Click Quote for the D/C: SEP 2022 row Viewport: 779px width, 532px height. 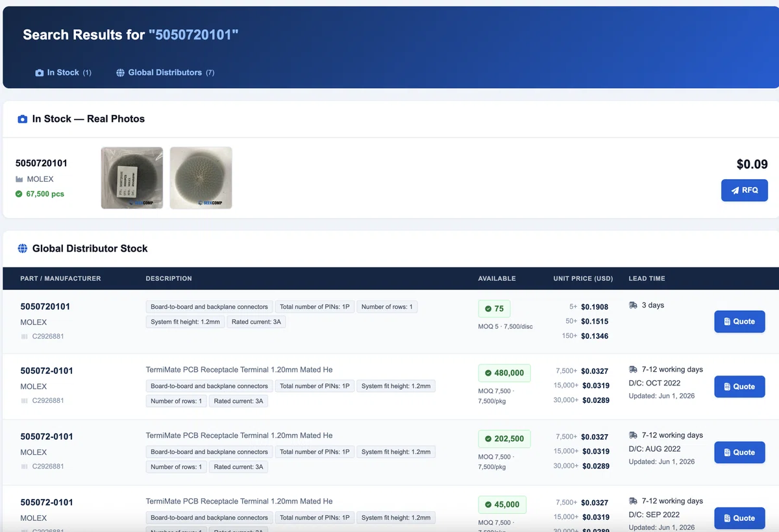(x=739, y=518)
